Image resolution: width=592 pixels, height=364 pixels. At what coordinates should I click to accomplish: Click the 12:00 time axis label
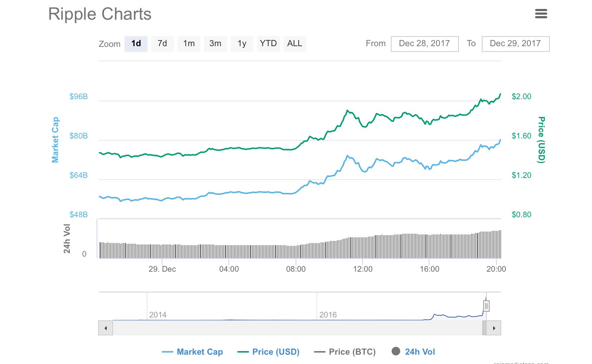coord(363,269)
